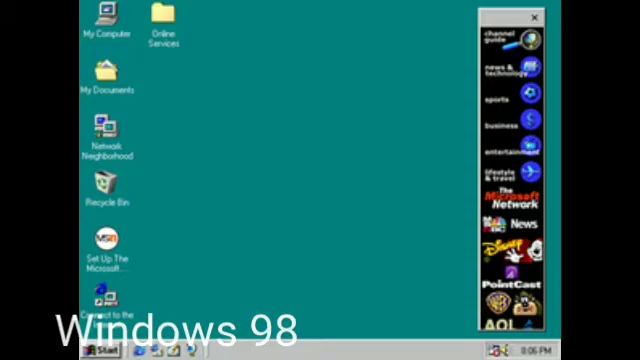The width and height of the screenshot is (640, 360).
Task: Open the Disney channel
Action: click(512, 250)
